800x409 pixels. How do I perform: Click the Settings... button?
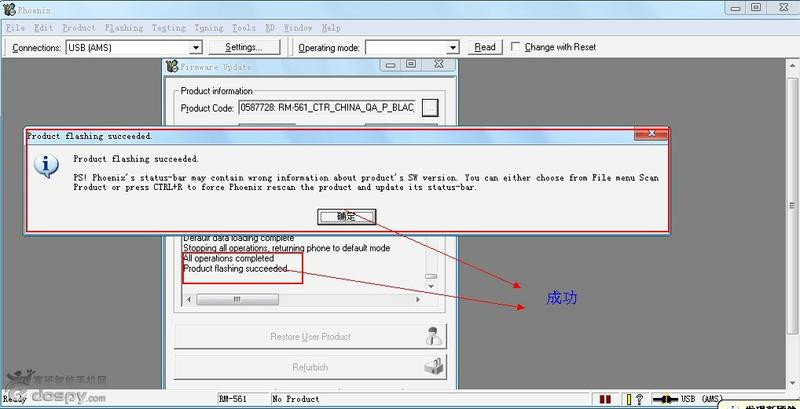click(x=244, y=47)
